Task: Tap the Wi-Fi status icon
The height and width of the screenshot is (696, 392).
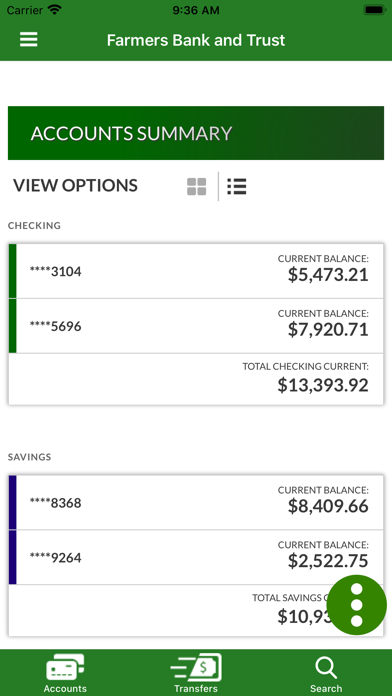Action: [55, 10]
